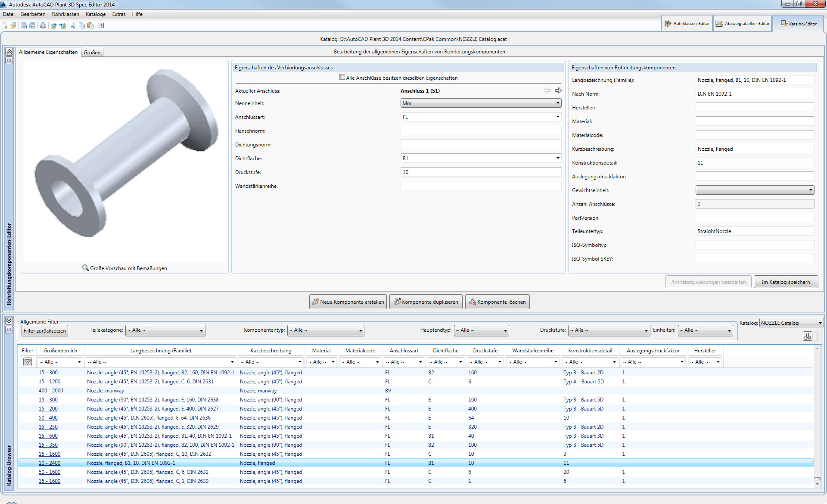Open the Dichtfläche dropdown showing B1
Screen dimensions: 827x504
pos(481,159)
